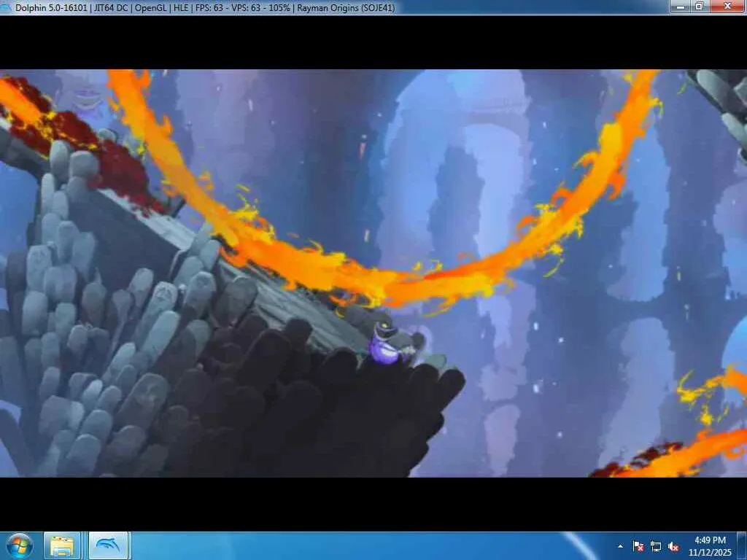Open the Action Center flag icon
Screen dimensions: 747x560
(638, 546)
